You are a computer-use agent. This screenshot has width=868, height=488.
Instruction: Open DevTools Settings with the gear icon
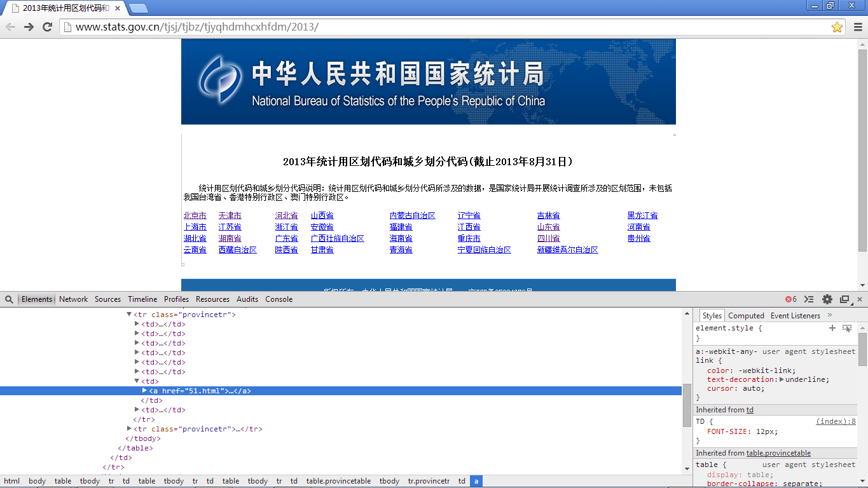[827, 299]
